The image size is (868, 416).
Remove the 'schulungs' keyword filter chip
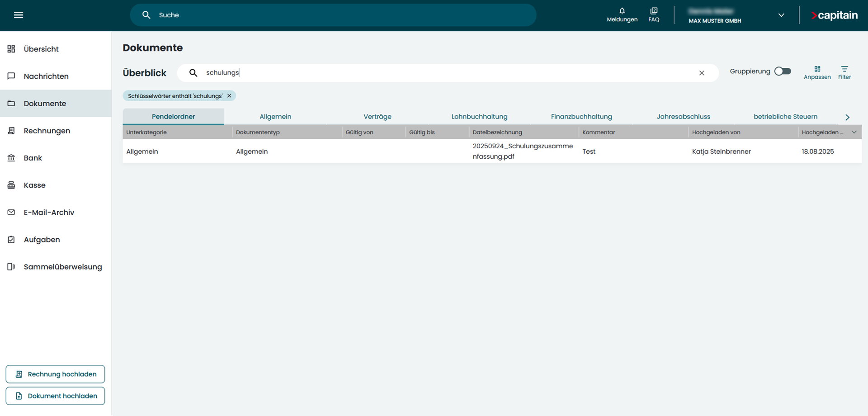229,96
